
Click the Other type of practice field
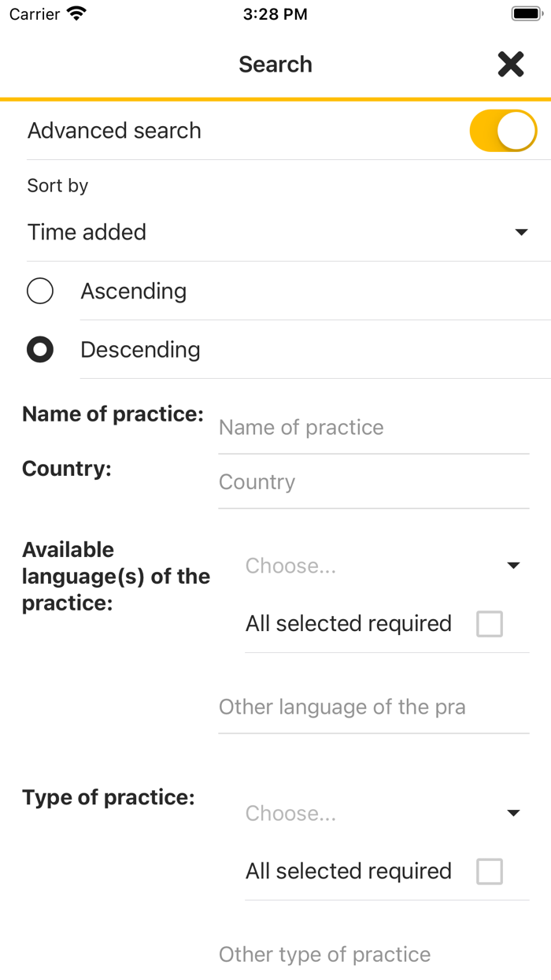[x=373, y=955]
